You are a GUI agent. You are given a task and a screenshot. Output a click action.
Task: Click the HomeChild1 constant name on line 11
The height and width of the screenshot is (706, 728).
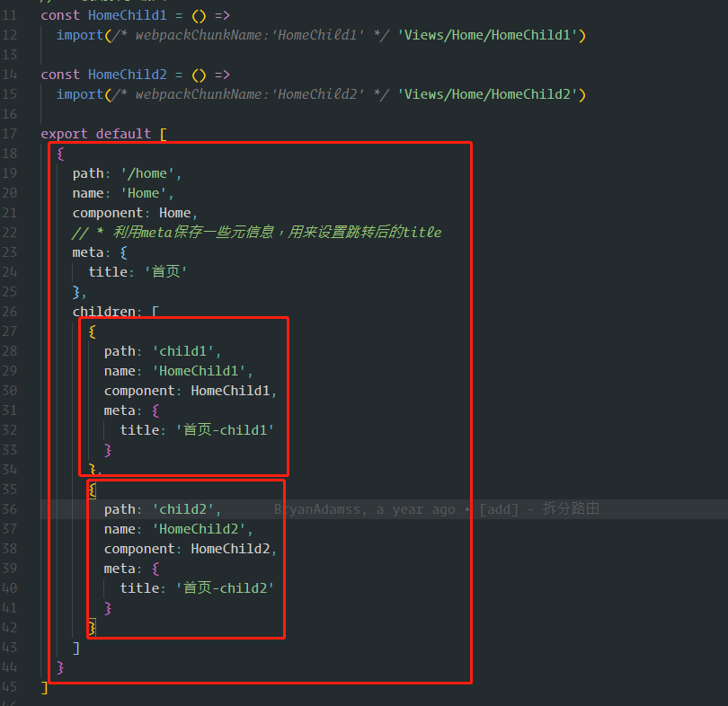pyautogui.click(x=128, y=14)
